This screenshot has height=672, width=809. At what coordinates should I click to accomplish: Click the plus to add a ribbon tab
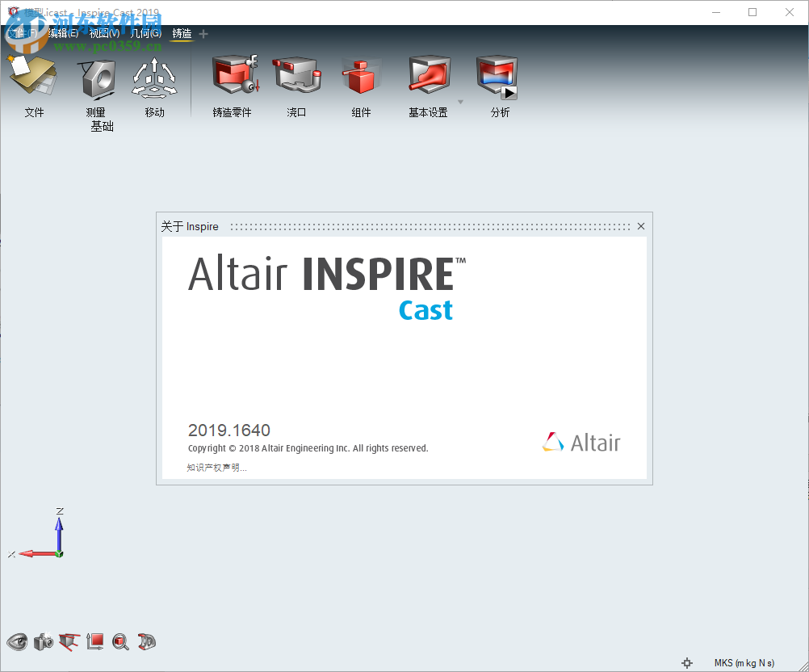coord(203,34)
